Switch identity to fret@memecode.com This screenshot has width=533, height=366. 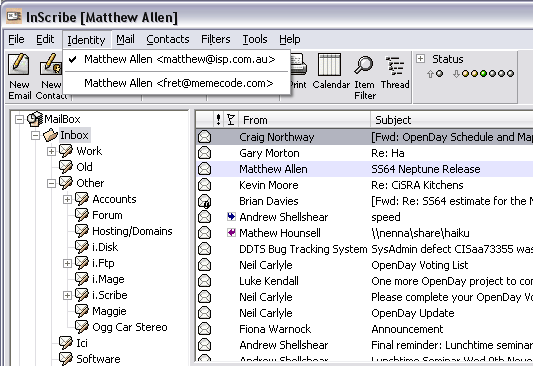(x=176, y=83)
